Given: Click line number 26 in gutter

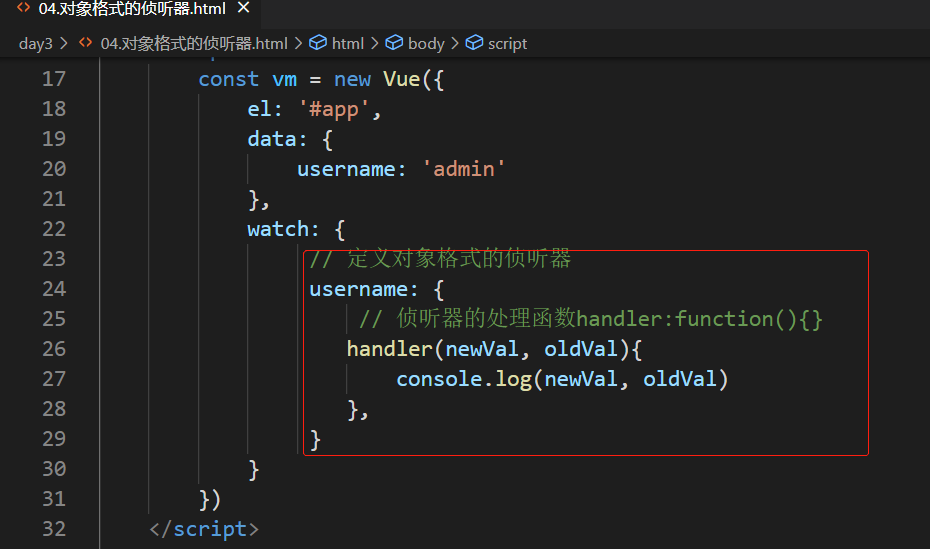Looking at the screenshot, I should tap(54, 349).
